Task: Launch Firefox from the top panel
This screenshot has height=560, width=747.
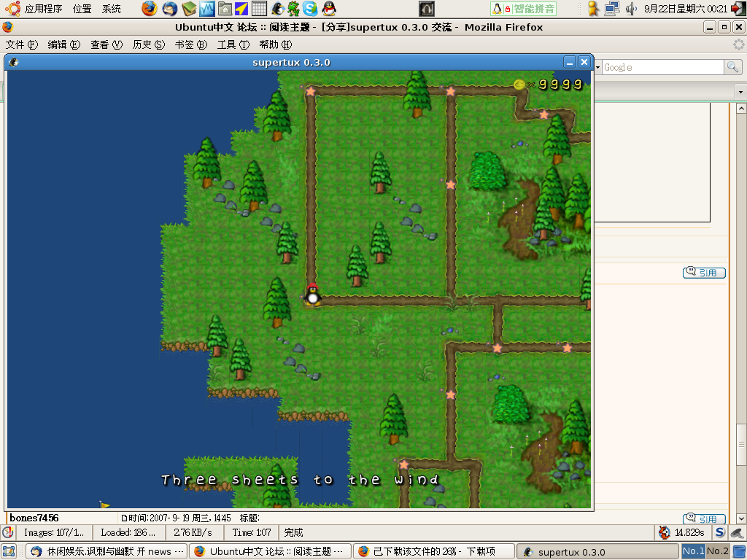Action: (x=149, y=9)
